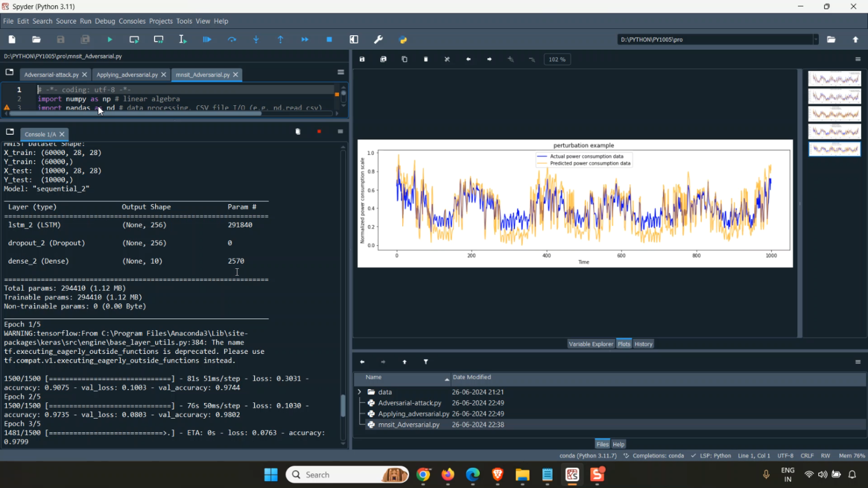Open the Consoles menu

(x=132, y=21)
